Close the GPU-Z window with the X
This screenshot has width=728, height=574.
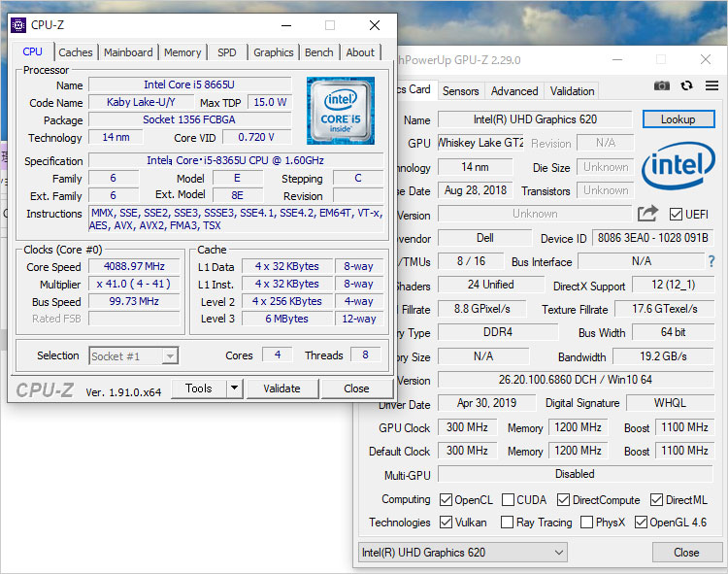(706, 59)
